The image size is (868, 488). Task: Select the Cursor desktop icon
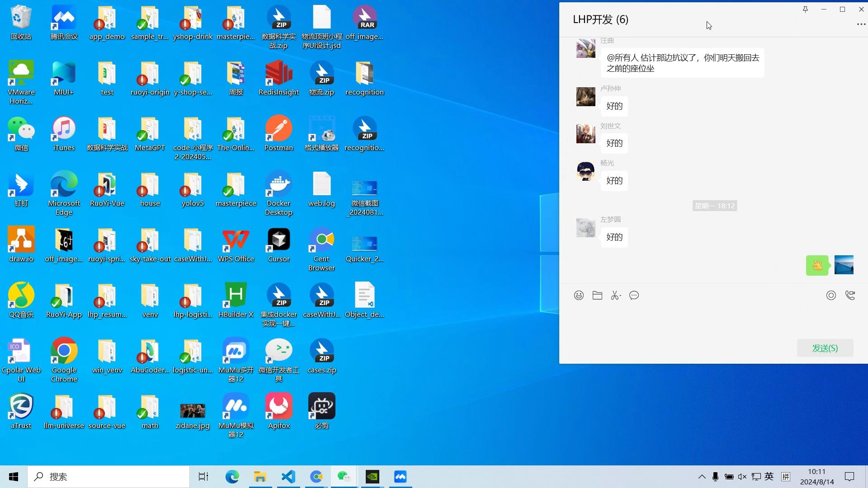tap(278, 245)
